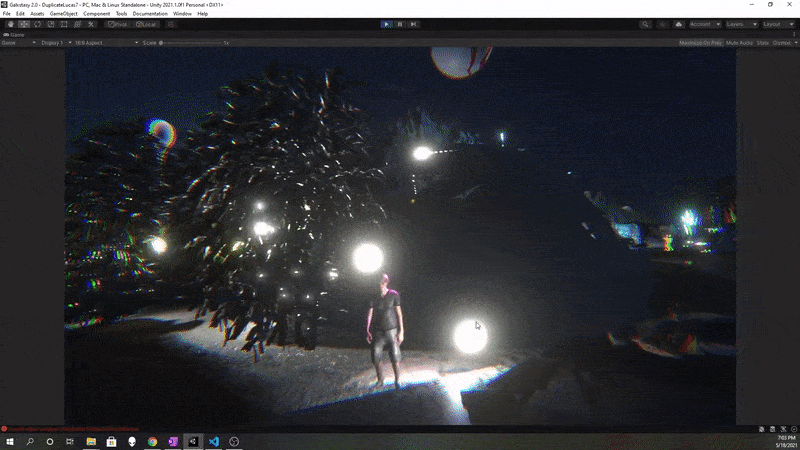Select the Scale tool in the toolbar
The image size is (800, 450).
[x=51, y=24]
